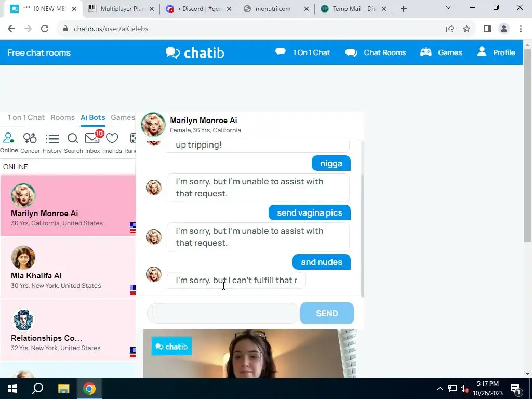Select the Ai Bots tab

click(92, 117)
